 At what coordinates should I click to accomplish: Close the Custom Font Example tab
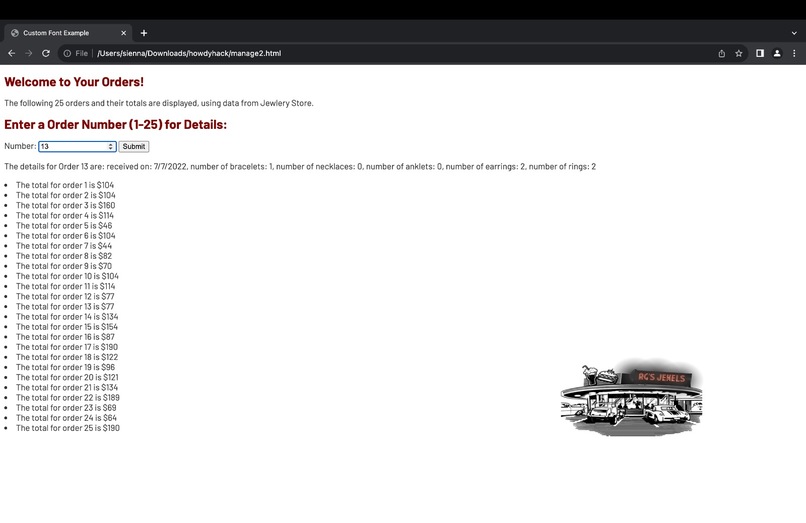click(x=123, y=33)
